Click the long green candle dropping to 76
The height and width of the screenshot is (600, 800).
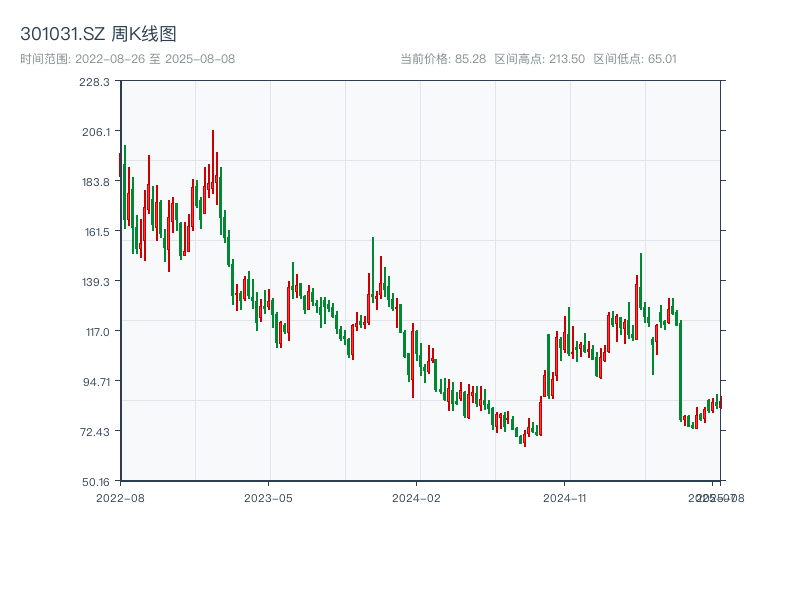681,370
